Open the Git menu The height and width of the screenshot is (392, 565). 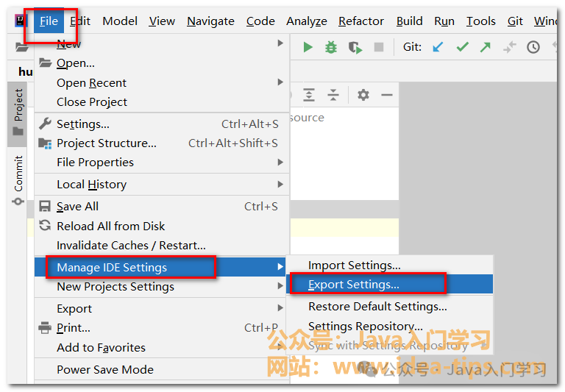[x=515, y=21]
